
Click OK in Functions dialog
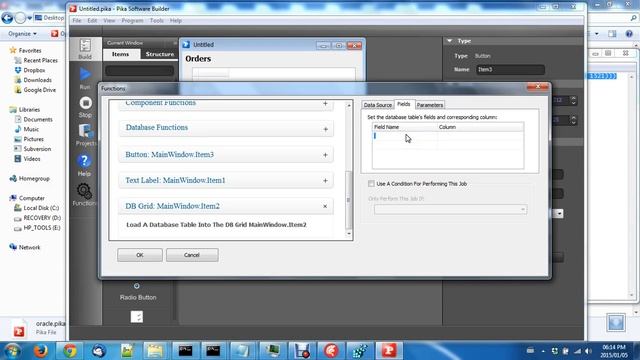(140, 255)
